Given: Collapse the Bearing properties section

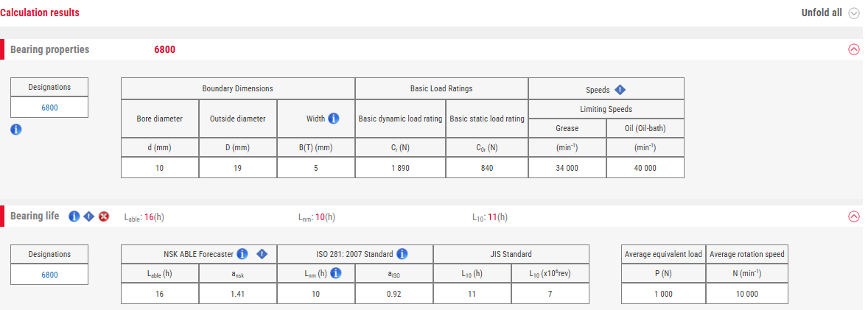Looking at the screenshot, I should point(853,49).
